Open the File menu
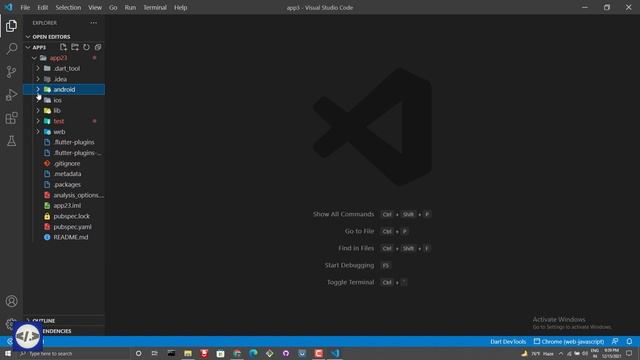640x360 pixels. pos(25,7)
